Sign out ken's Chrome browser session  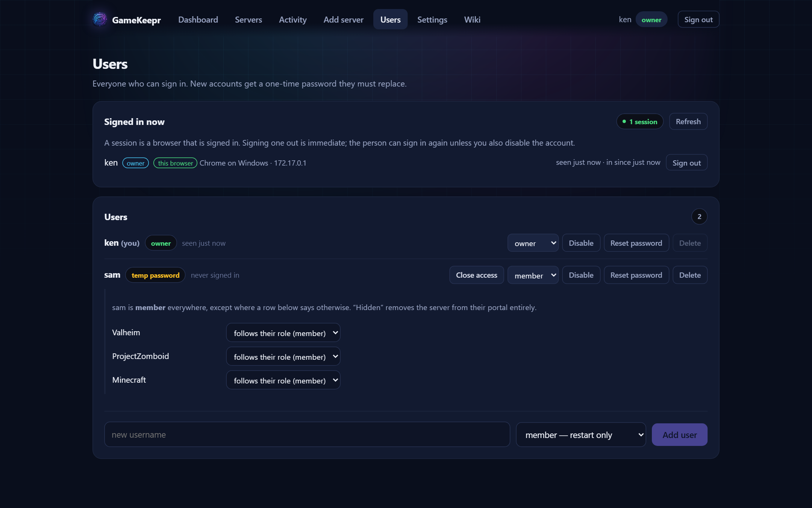(686, 163)
